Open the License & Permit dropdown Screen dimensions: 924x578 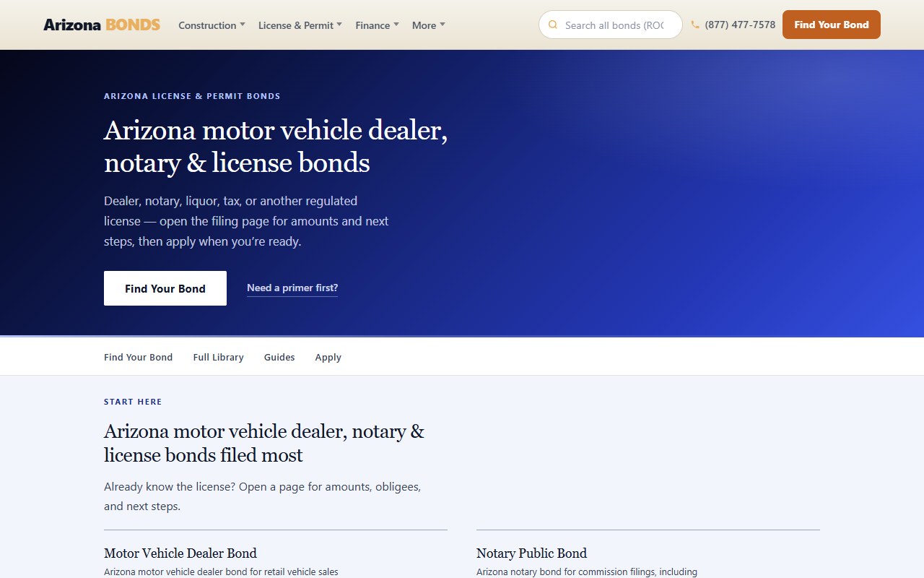click(300, 25)
